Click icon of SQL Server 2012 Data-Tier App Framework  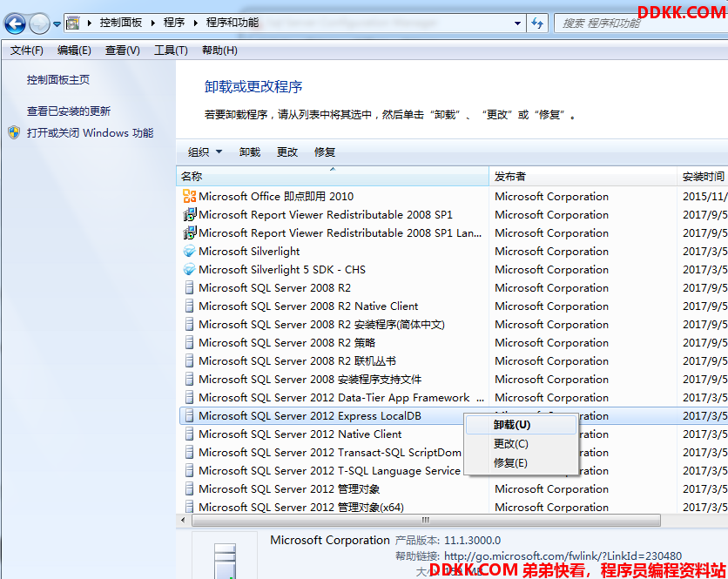pyautogui.click(x=190, y=397)
